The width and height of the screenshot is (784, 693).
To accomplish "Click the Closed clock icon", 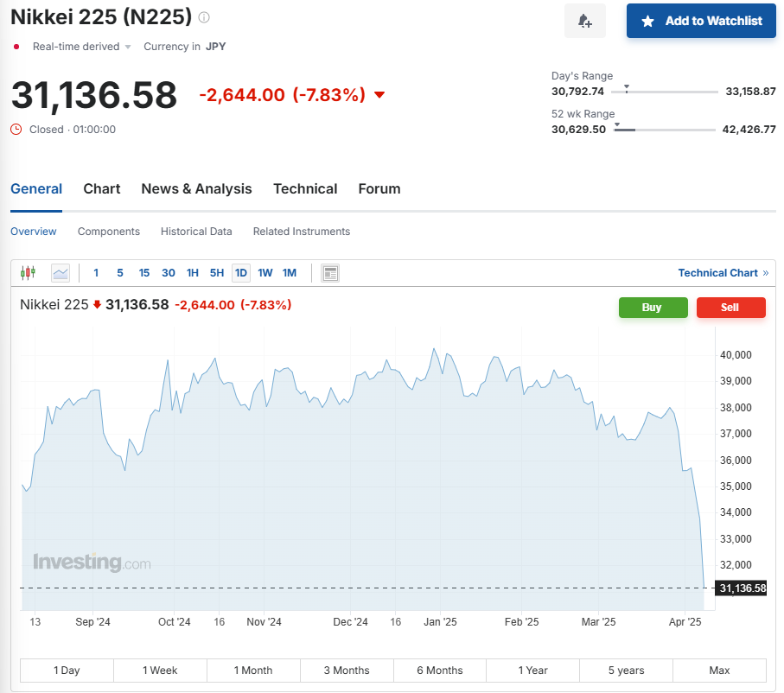I will [x=16, y=130].
